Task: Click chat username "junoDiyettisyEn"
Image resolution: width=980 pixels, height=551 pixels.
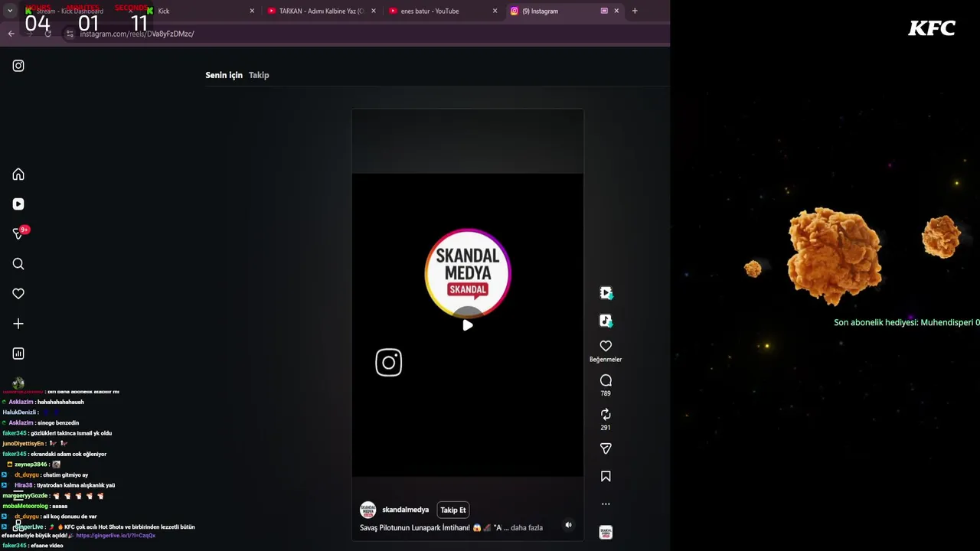Action: click(24, 443)
